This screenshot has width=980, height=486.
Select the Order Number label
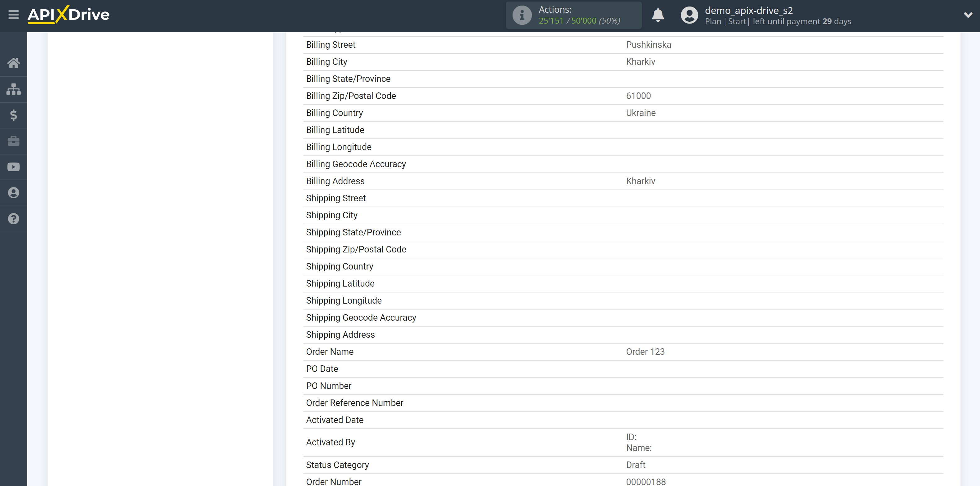coord(334,482)
